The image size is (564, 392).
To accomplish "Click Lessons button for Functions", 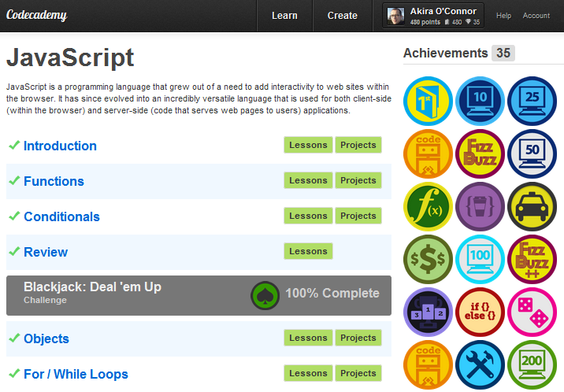I will click(308, 180).
